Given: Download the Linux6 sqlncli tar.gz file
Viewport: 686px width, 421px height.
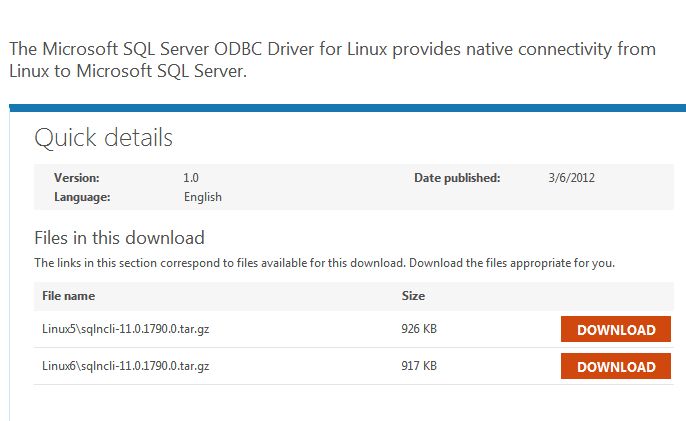Looking at the screenshot, I should click(616, 366).
